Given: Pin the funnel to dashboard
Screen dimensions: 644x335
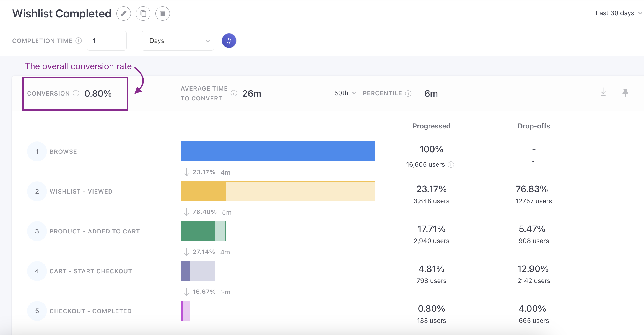Looking at the screenshot, I should [x=625, y=93].
